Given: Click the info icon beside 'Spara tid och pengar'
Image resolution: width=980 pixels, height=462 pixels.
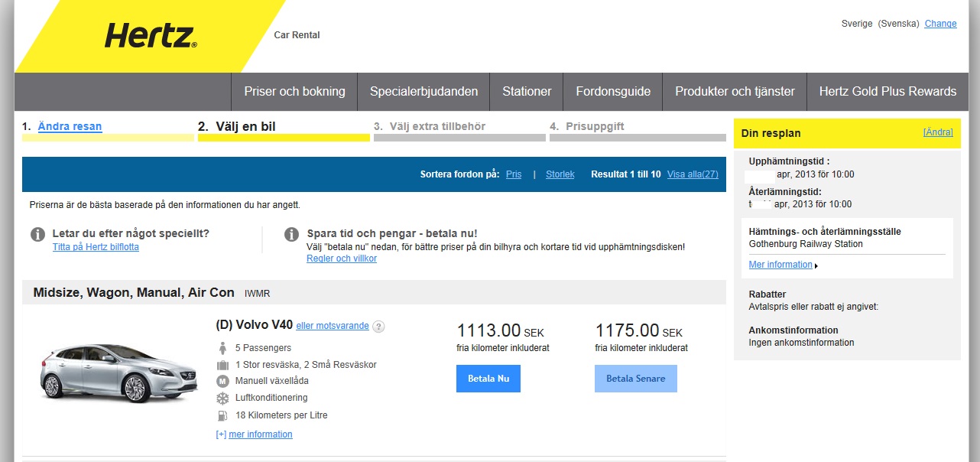Looking at the screenshot, I should click(291, 235).
